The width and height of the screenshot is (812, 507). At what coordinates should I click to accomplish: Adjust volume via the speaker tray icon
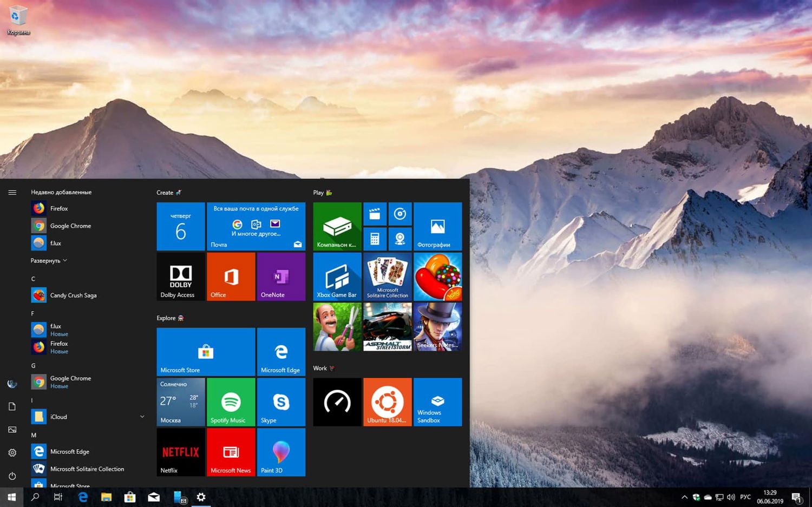click(x=731, y=497)
